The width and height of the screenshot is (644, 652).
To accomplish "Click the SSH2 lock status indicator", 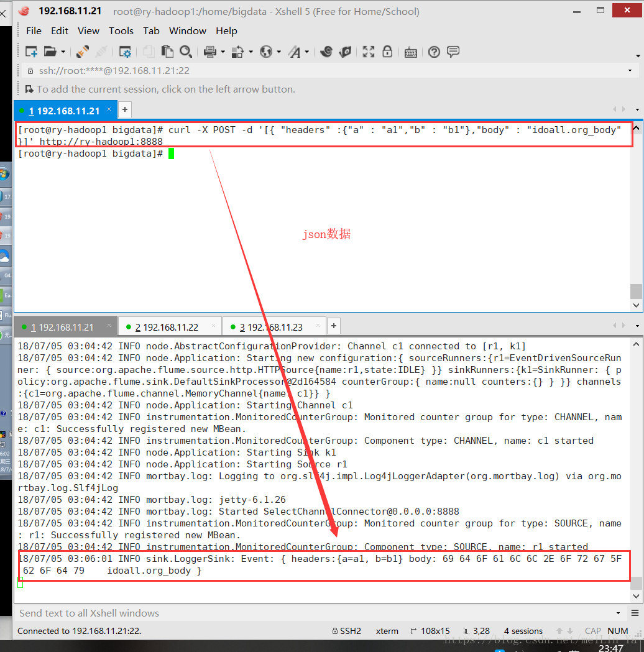I will (x=347, y=631).
